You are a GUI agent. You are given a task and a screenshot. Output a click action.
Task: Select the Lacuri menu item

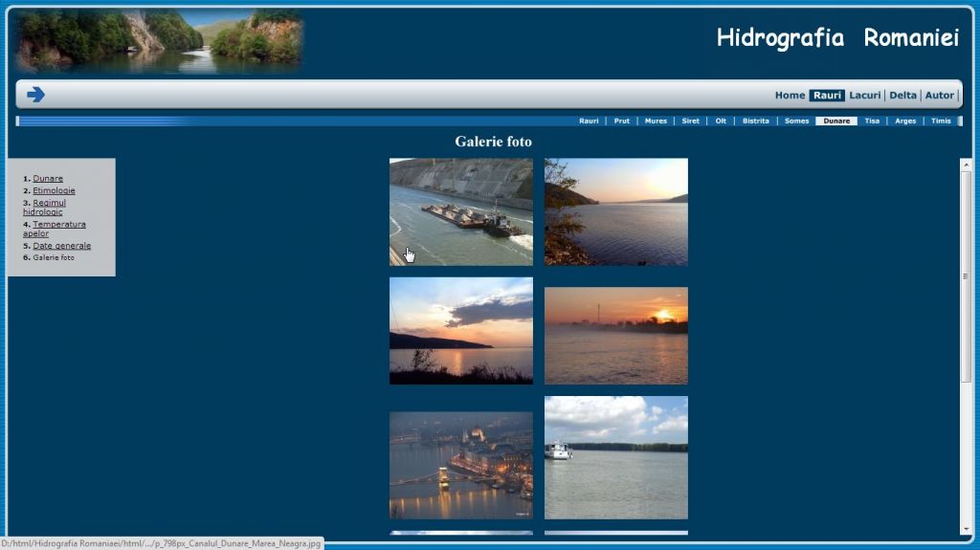pyautogui.click(x=864, y=96)
